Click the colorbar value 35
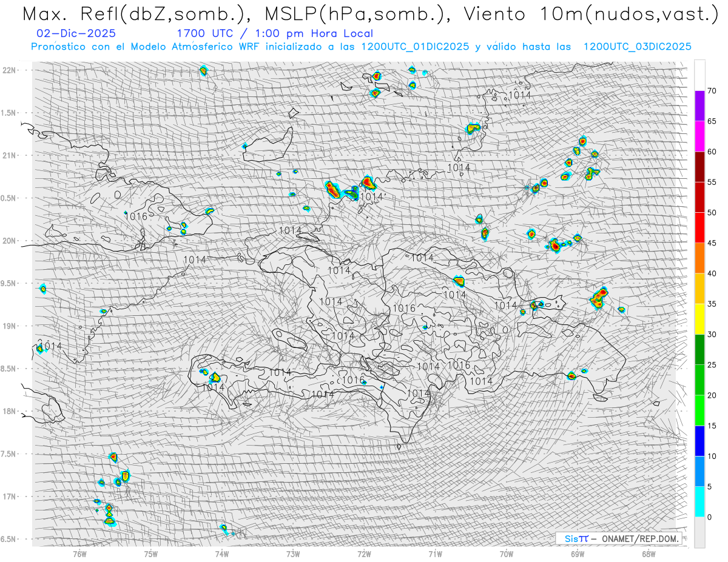Screen dimensions: 728x562 (x=712, y=304)
